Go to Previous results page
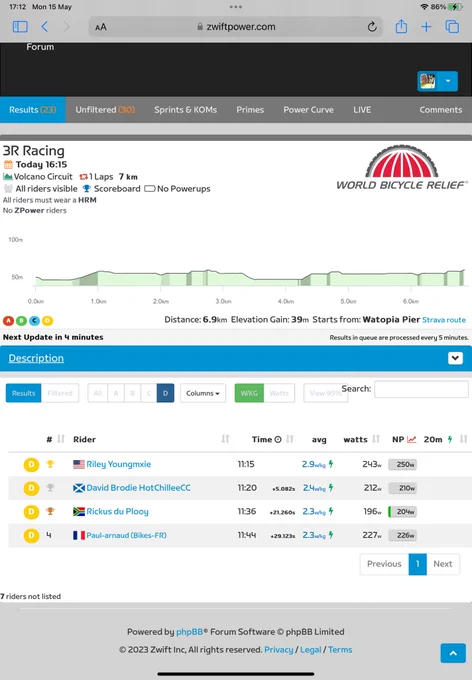Screen dimensions: 472x680 [384, 564]
